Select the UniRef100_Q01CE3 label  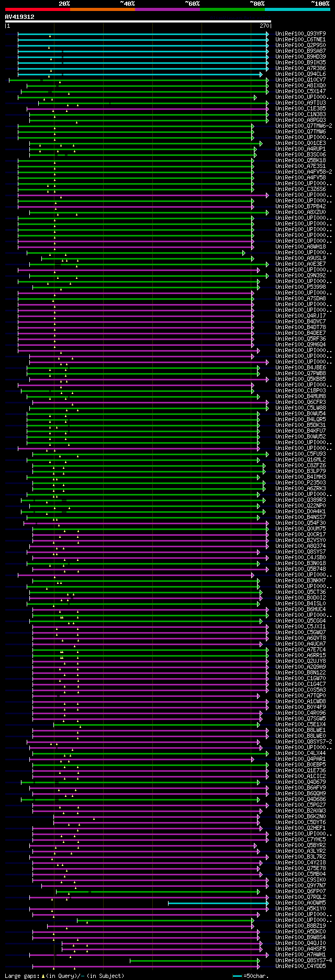[300, 143]
